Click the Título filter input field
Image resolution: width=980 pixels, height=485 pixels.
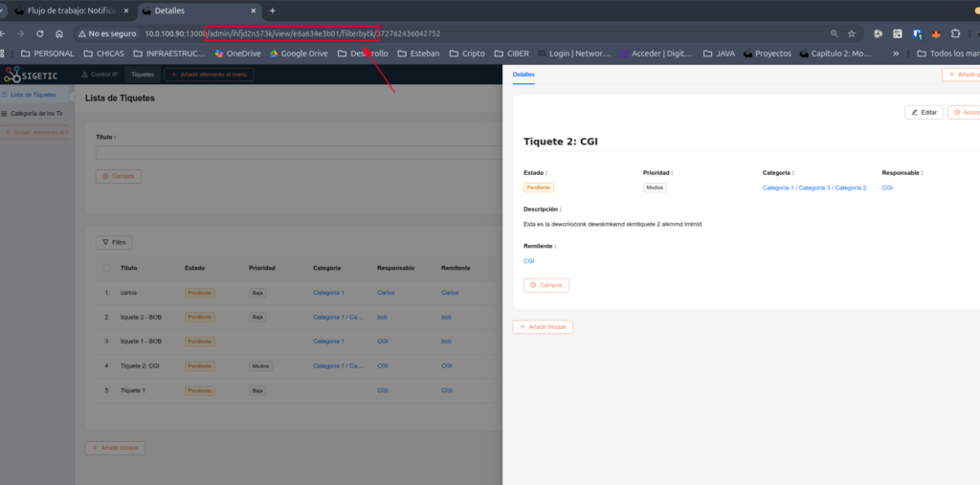[299, 152]
